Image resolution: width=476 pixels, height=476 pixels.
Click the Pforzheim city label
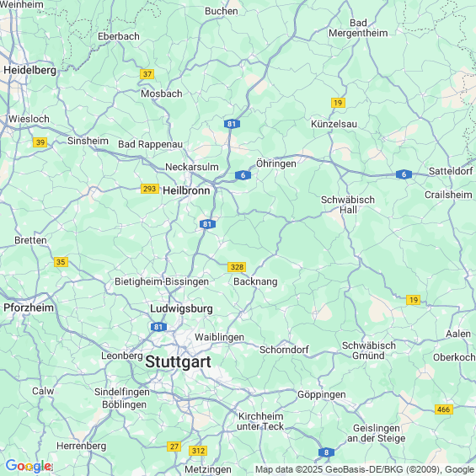click(29, 308)
